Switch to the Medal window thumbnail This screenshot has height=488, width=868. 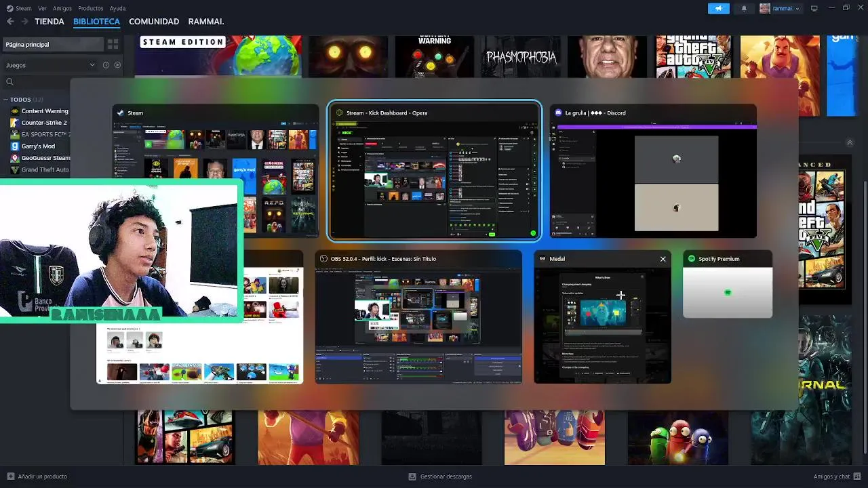coord(602,317)
